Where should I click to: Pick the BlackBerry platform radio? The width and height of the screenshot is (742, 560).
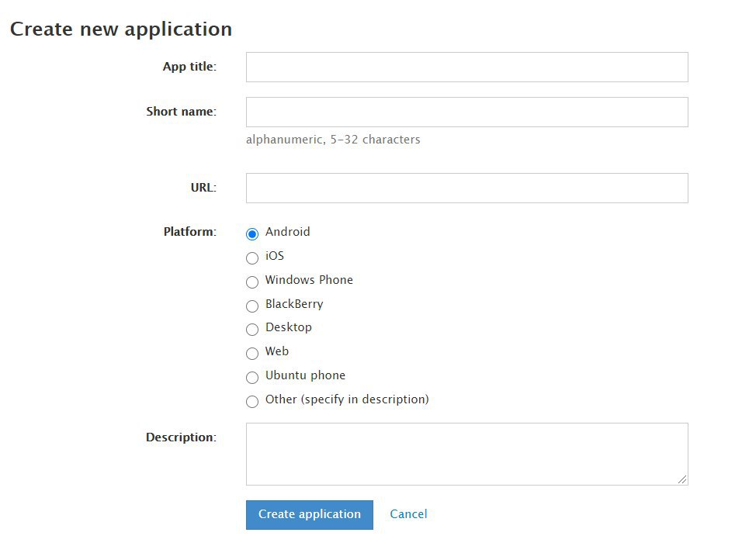[x=252, y=306]
